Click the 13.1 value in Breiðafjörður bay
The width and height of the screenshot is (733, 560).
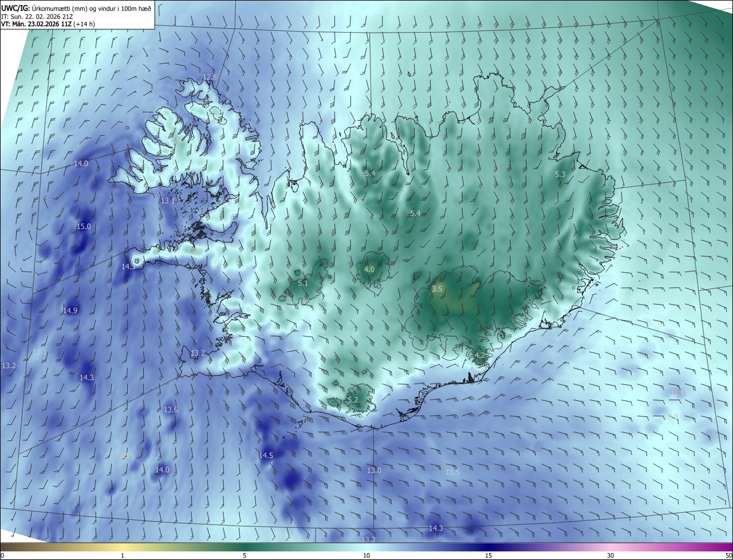[x=167, y=200]
